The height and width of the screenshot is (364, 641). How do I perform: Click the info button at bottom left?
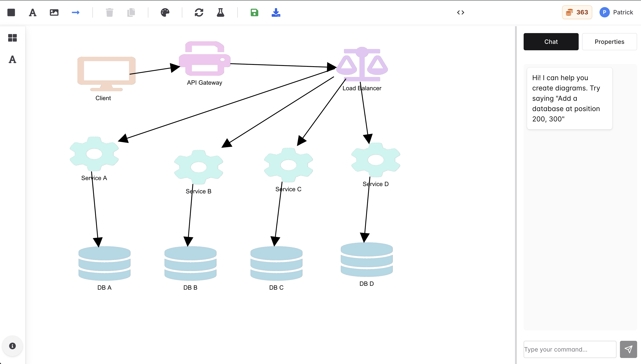coord(12,346)
